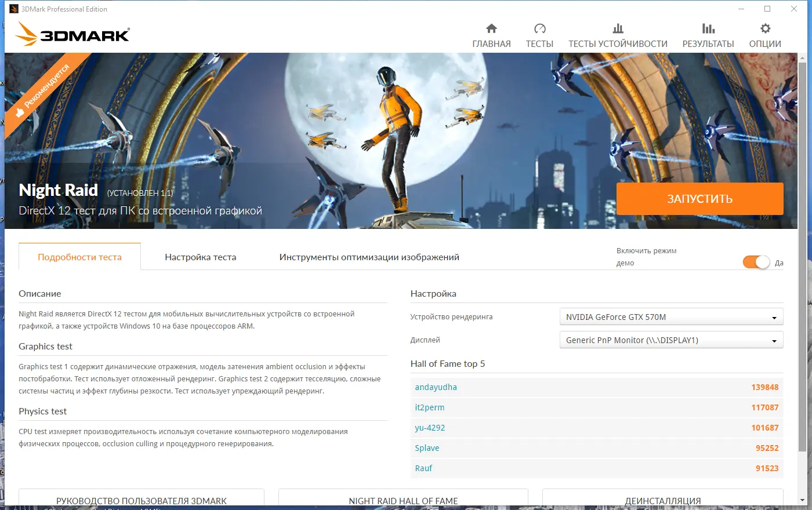The image size is (812, 510).
Task: Click the Дисплей label
Action: click(425, 340)
